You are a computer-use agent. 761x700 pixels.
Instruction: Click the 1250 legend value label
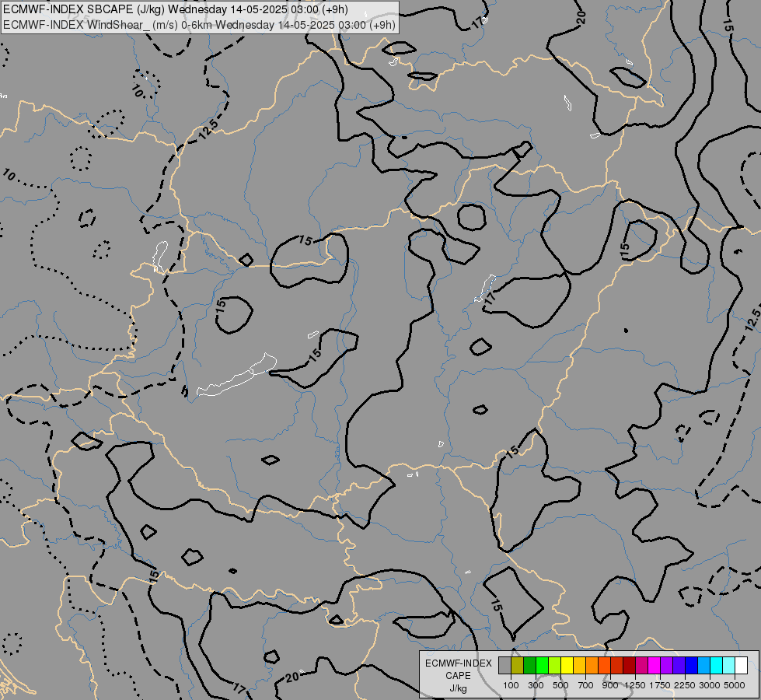[x=635, y=685]
